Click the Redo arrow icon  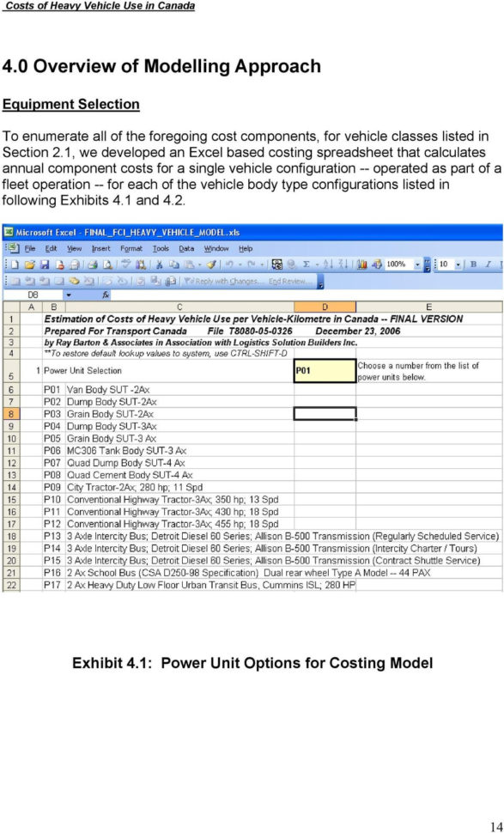tap(250, 264)
